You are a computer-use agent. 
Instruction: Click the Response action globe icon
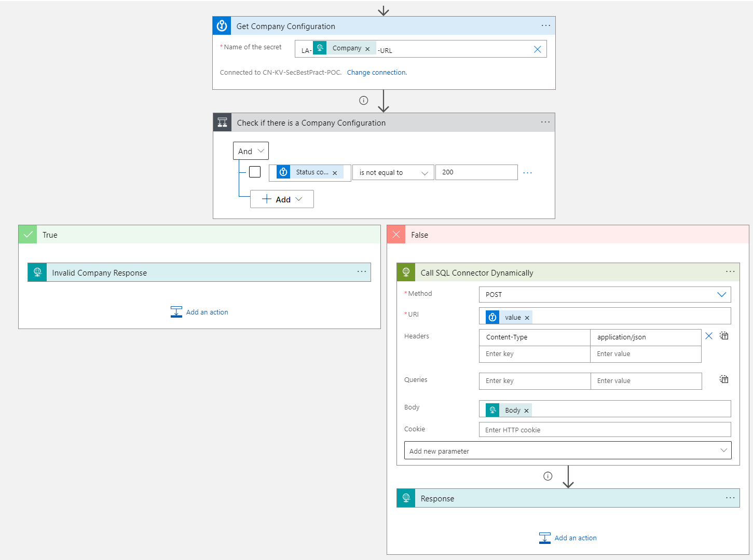406,498
